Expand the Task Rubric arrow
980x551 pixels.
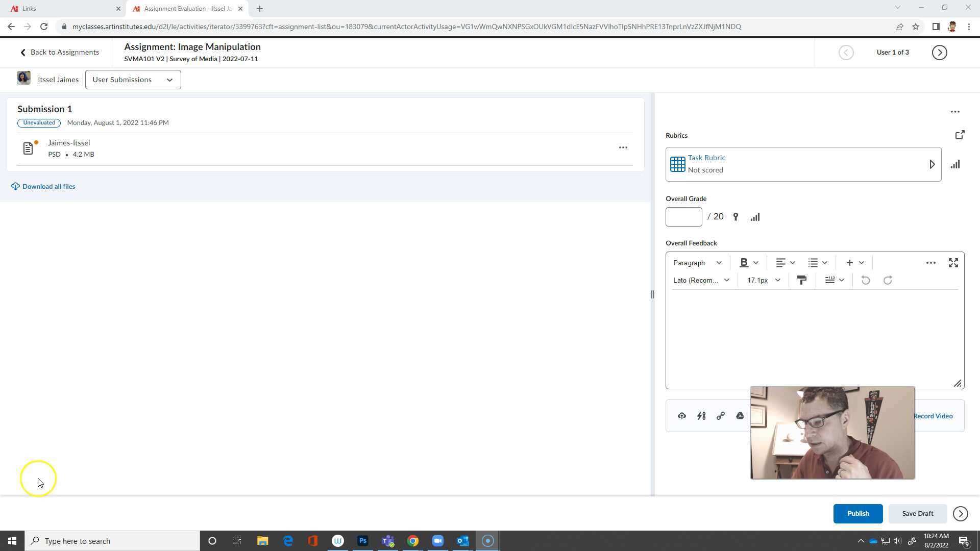click(932, 164)
